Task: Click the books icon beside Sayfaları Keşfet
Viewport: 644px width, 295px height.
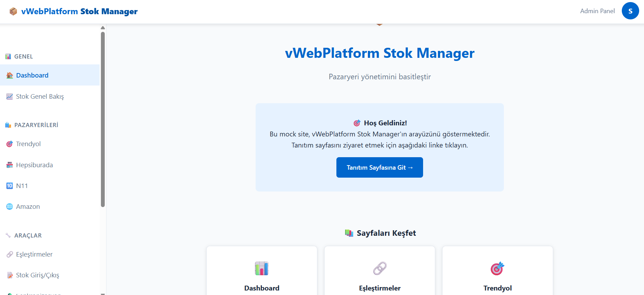Action: [349, 233]
